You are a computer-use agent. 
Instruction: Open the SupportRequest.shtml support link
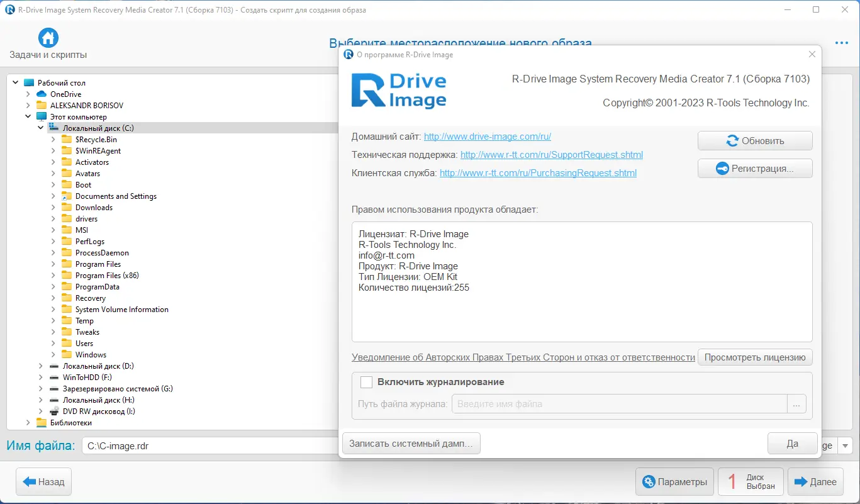[552, 154]
